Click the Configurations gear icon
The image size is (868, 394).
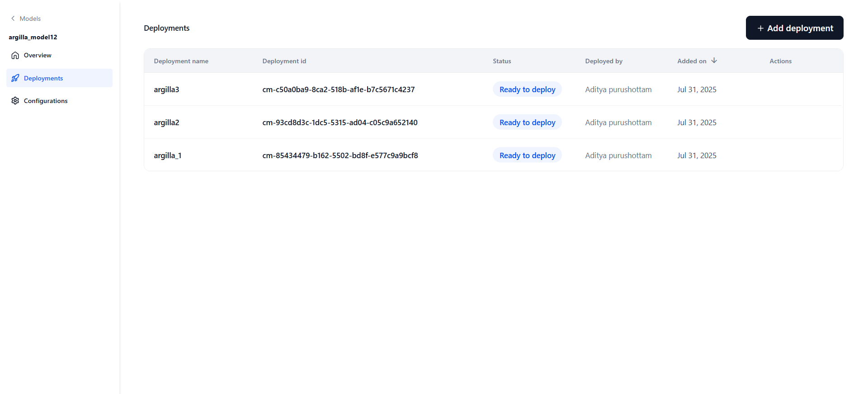click(x=15, y=101)
